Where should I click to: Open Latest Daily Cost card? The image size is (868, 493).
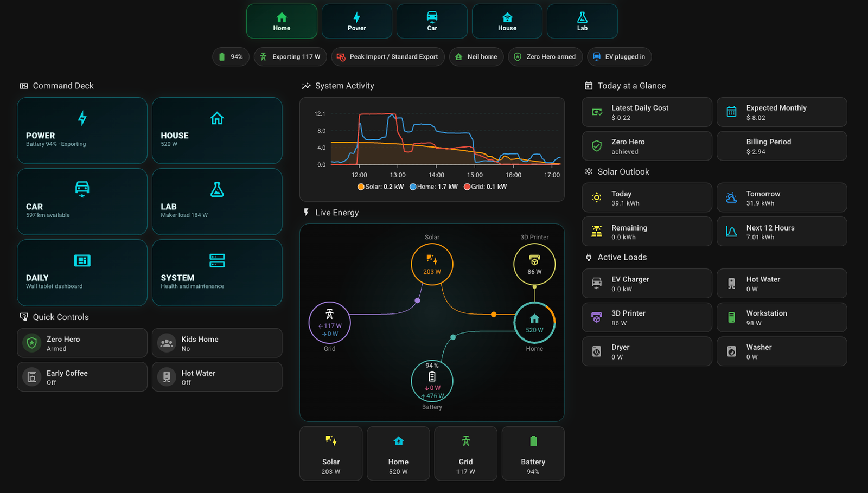click(x=647, y=112)
